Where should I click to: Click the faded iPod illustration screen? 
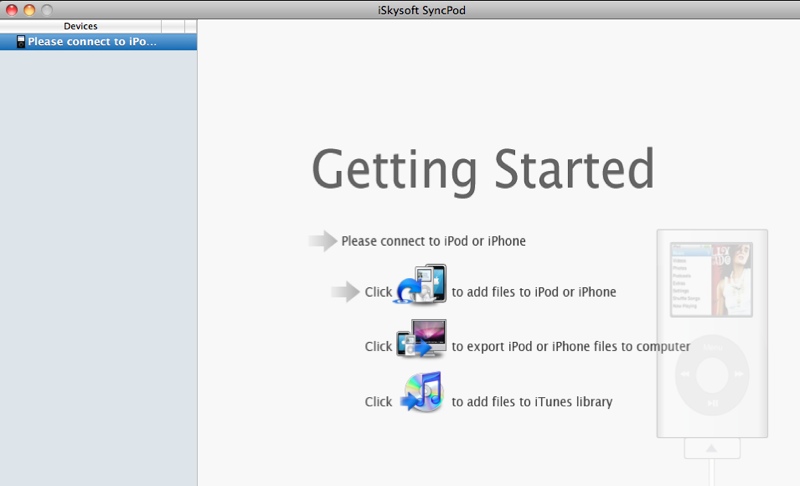[711, 279]
